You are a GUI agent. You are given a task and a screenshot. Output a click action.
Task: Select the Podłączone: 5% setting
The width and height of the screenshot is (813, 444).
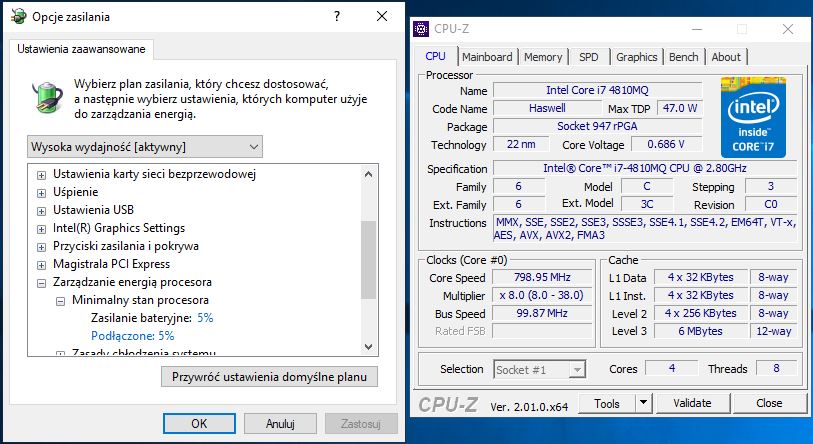(x=133, y=336)
